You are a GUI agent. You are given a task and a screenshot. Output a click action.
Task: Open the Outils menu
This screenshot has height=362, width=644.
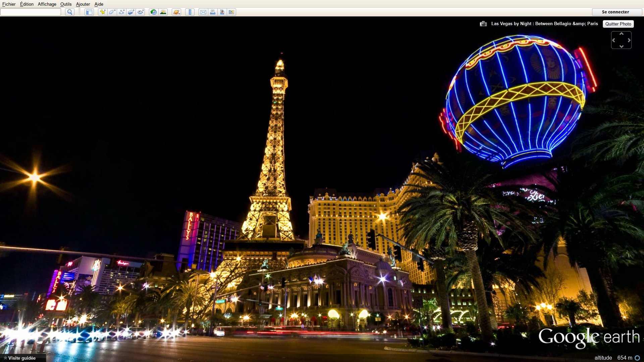point(66,4)
